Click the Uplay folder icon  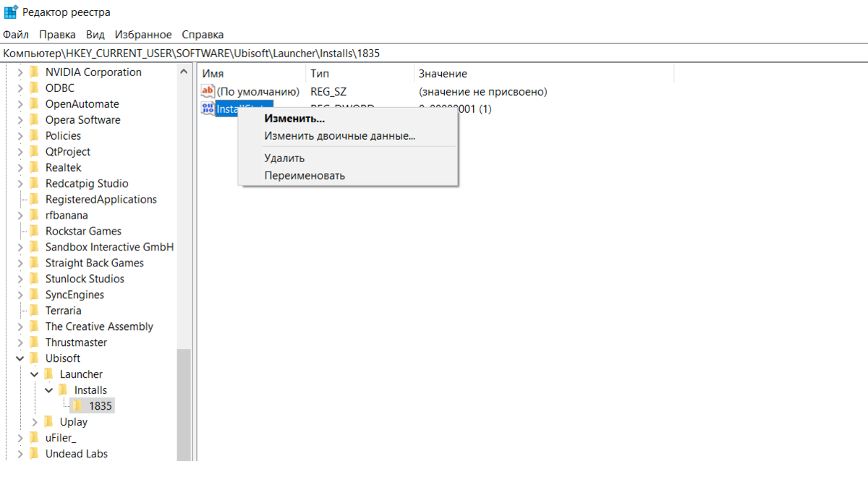(x=49, y=422)
